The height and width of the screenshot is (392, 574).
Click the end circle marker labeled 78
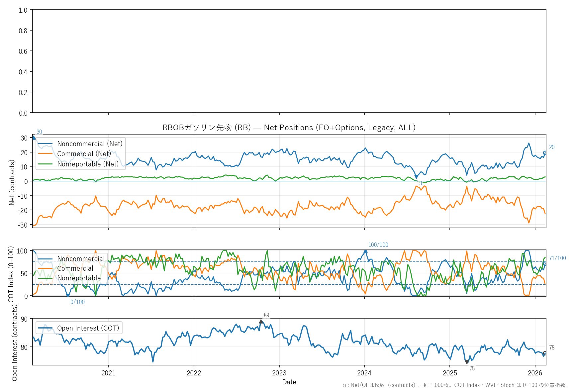click(x=545, y=353)
